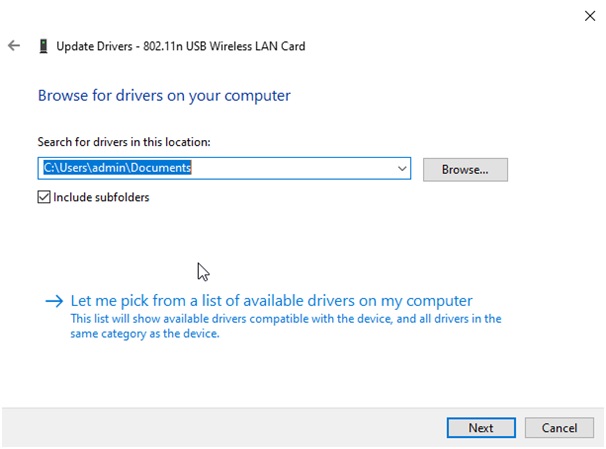606x449 pixels.
Task: Close the Update Drivers dialog with X
Action: click(588, 15)
